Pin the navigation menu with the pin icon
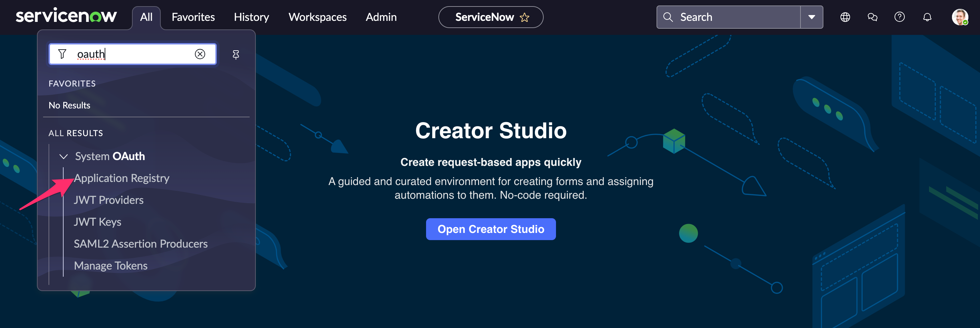Viewport: 980px width, 328px height. [236, 54]
